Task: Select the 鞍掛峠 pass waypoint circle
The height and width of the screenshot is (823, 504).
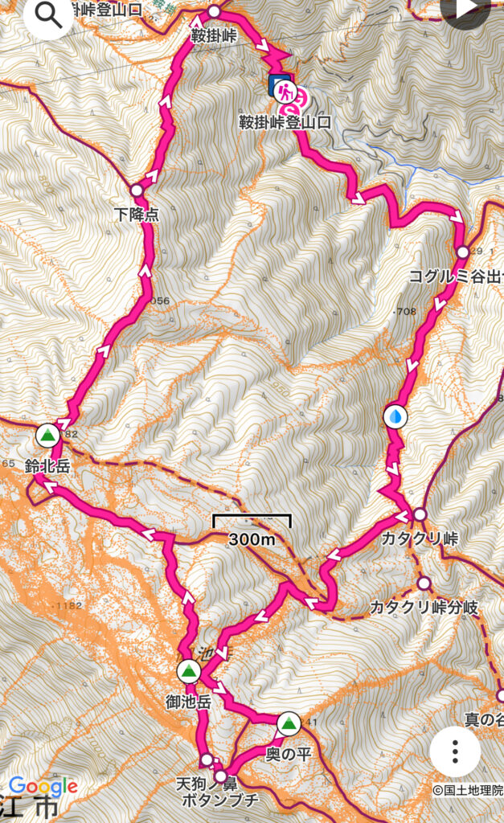Action: point(214,11)
